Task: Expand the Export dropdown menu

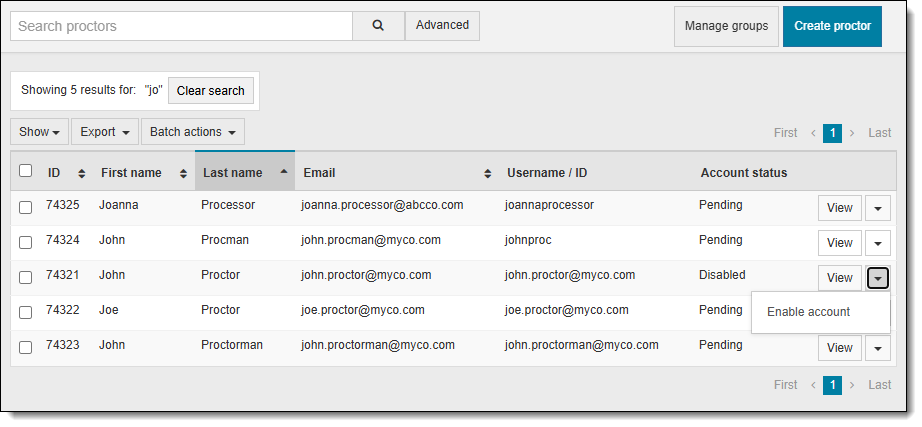Action: [x=105, y=132]
